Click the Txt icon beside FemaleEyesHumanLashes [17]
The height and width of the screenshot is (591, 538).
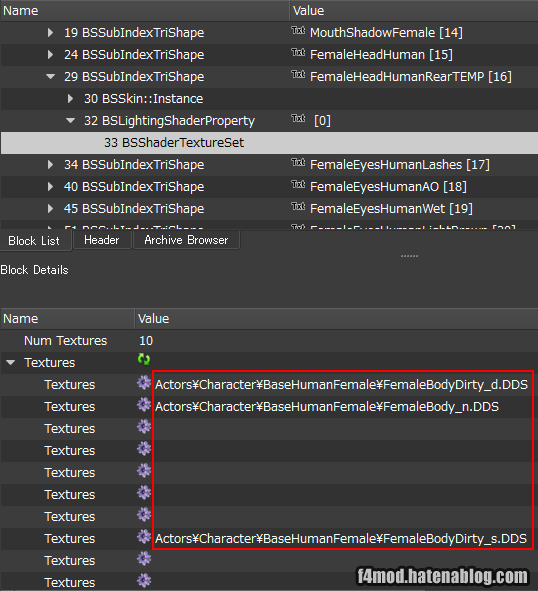coord(298,163)
